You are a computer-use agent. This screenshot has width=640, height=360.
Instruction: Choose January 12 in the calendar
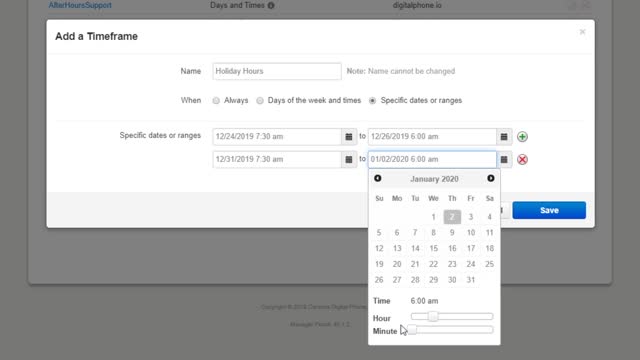coord(379,249)
